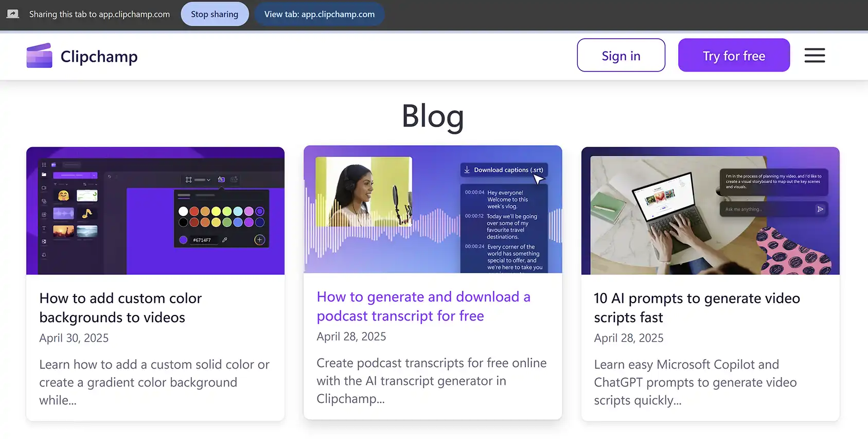Click the Ask me anything field in the thumbnail
Viewport: 868px width, 439px height.
[x=767, y=209]
